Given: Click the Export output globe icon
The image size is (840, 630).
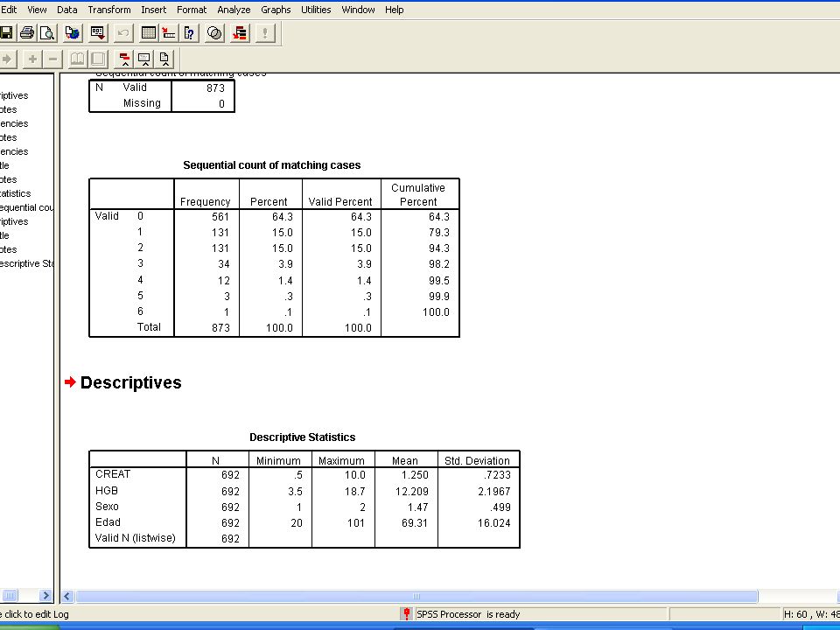Looking at the screenshot, I should pyautogui.click(x=73, y=33).
